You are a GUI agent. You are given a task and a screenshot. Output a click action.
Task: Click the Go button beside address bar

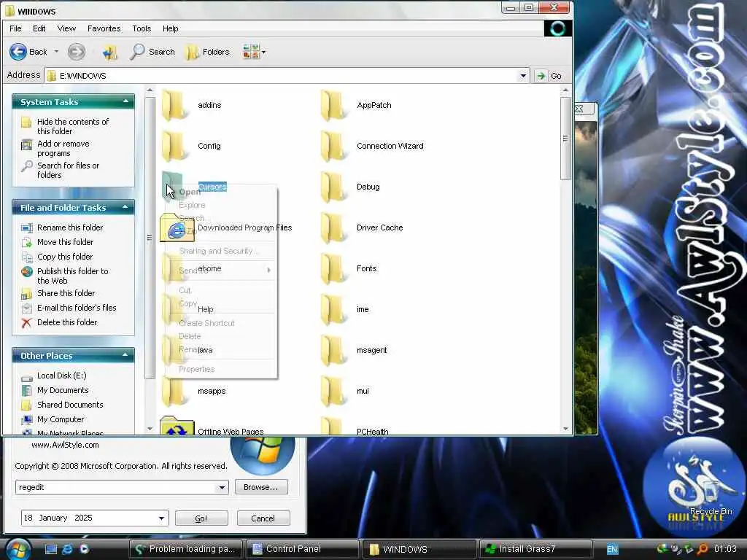pos(549,75)
